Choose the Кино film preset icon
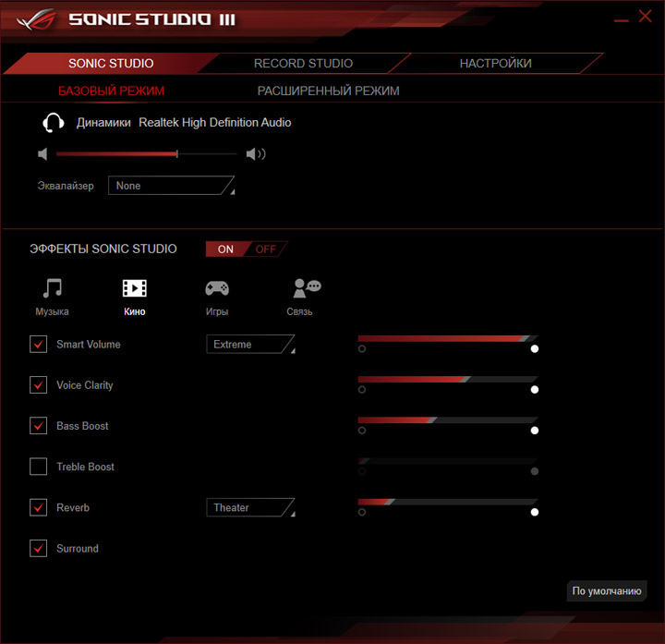This screenshot has width=665, height=644. coord(135,288)
